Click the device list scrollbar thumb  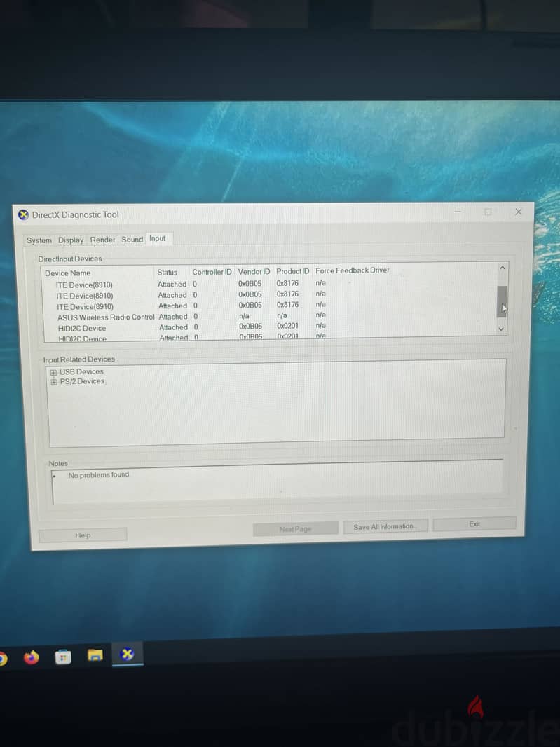[x=501, y=301]
